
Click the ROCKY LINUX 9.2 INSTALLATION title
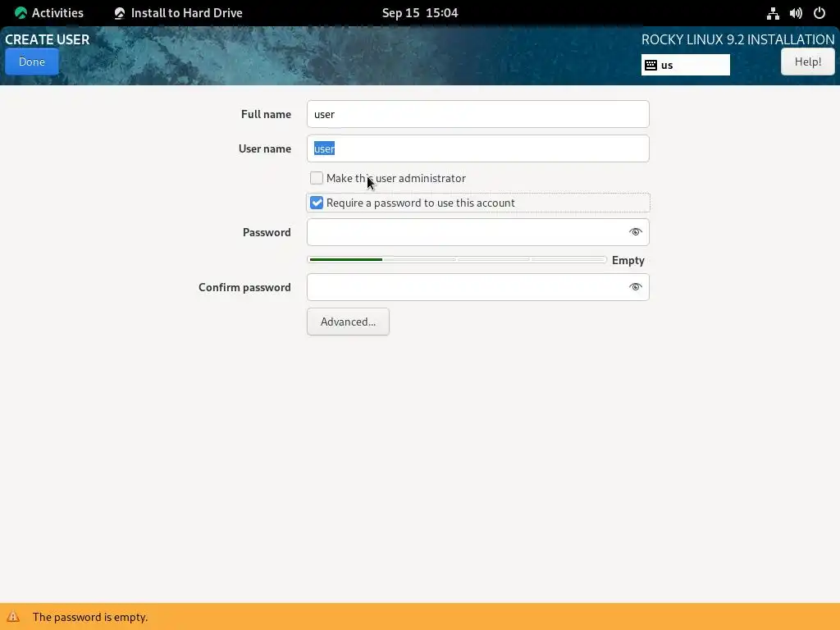[x=737, y=39]
